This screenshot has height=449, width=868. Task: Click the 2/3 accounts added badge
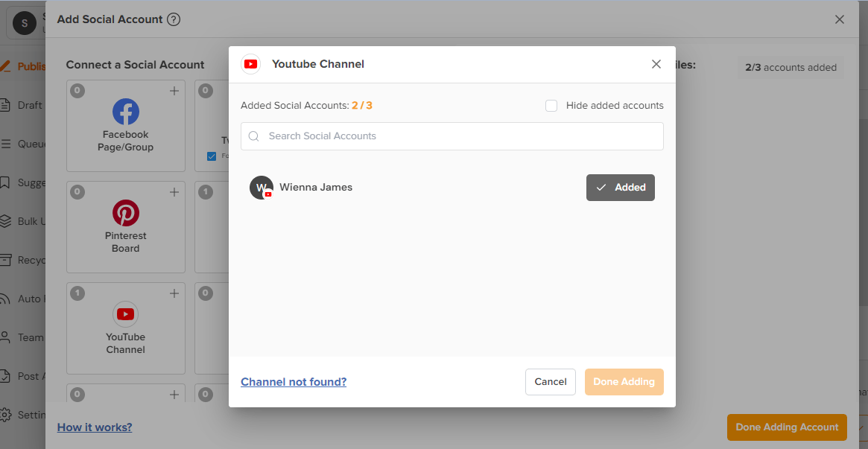click(x=791, y=68)
